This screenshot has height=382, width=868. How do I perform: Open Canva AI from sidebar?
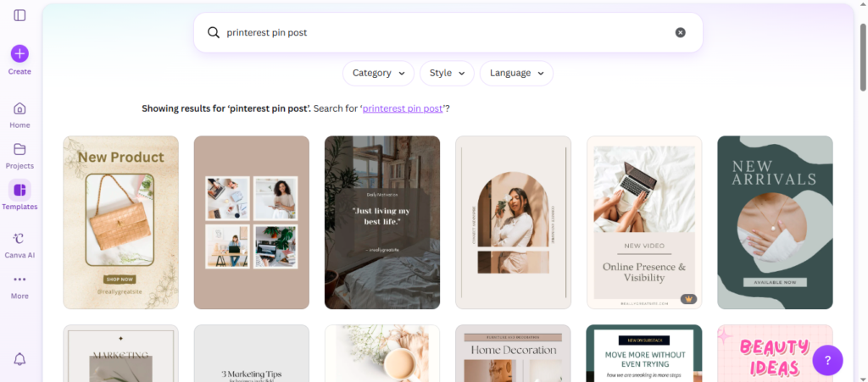(19, 245)
